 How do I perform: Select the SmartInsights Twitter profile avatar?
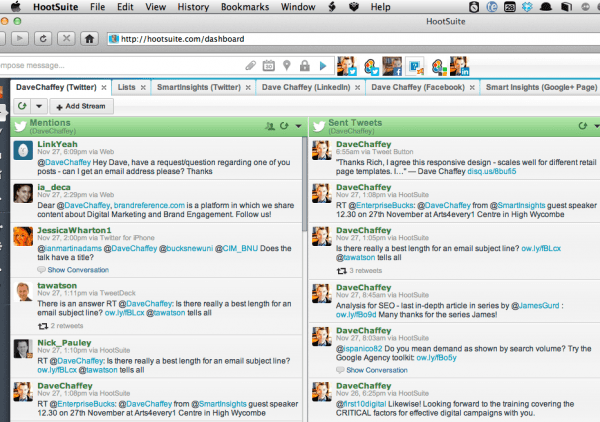[371, 67]
